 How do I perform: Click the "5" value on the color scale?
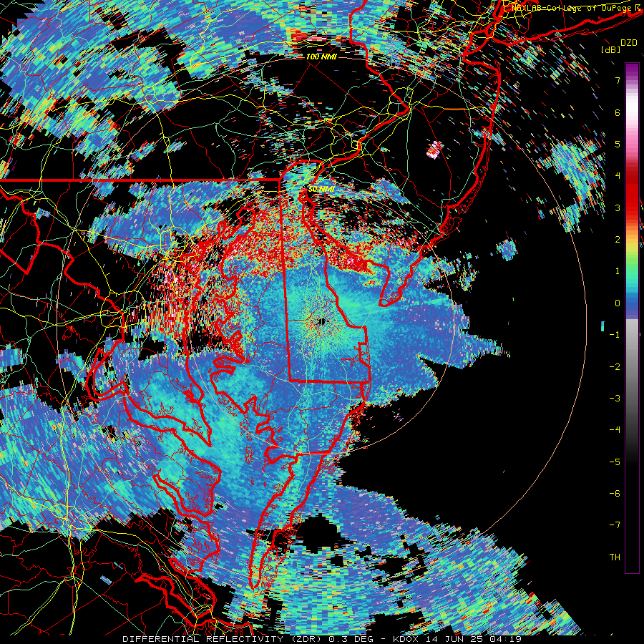click(618, 144)
